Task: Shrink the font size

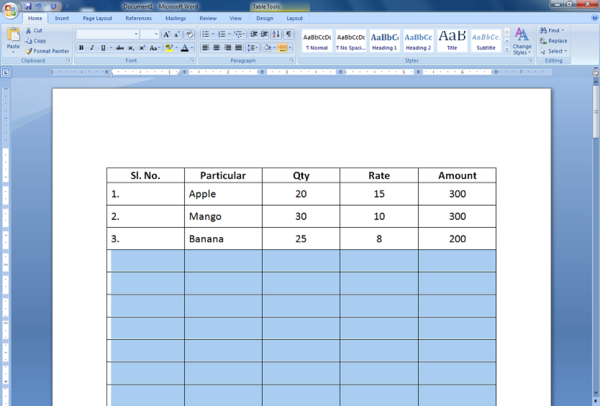Action: 177,34
